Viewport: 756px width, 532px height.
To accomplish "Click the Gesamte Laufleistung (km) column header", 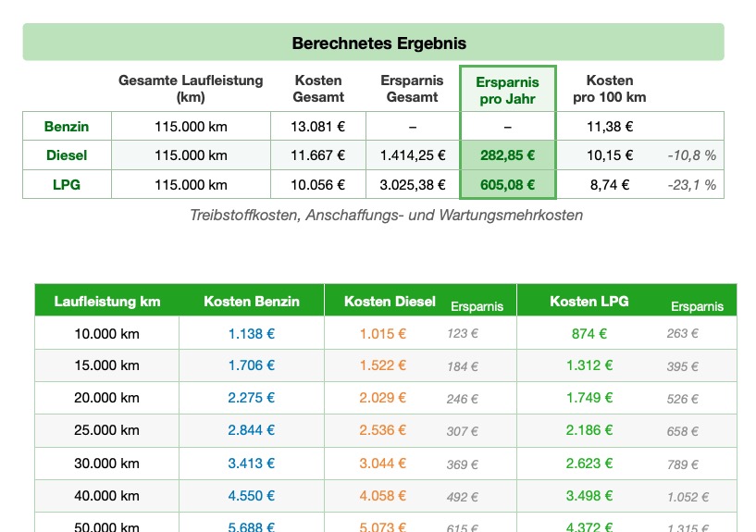I will point(191,89).
